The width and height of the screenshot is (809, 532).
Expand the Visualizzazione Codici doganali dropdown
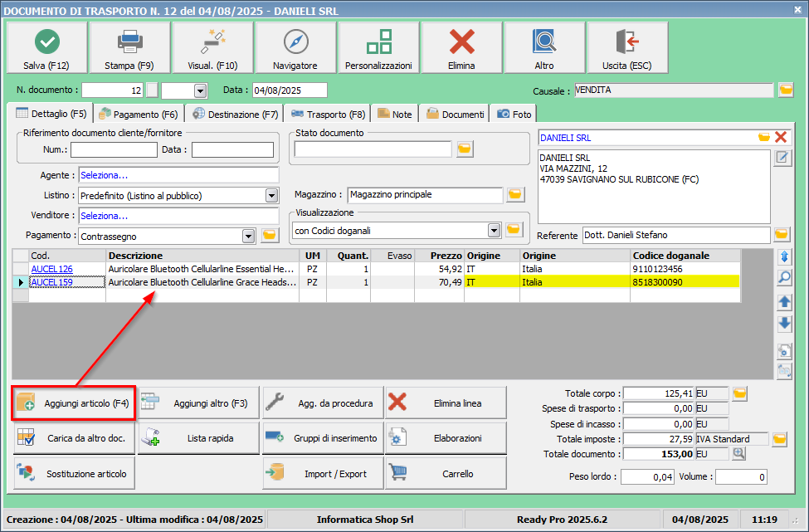(495, 230)
